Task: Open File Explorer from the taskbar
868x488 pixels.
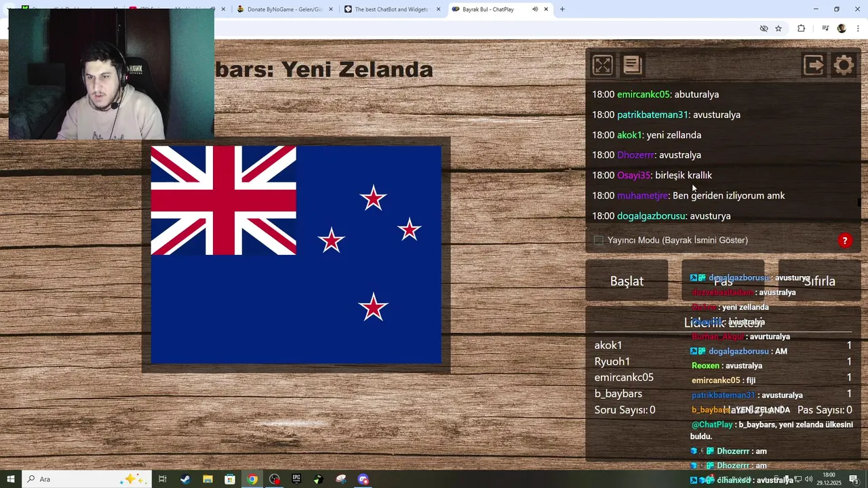Action: coord(208,479)
